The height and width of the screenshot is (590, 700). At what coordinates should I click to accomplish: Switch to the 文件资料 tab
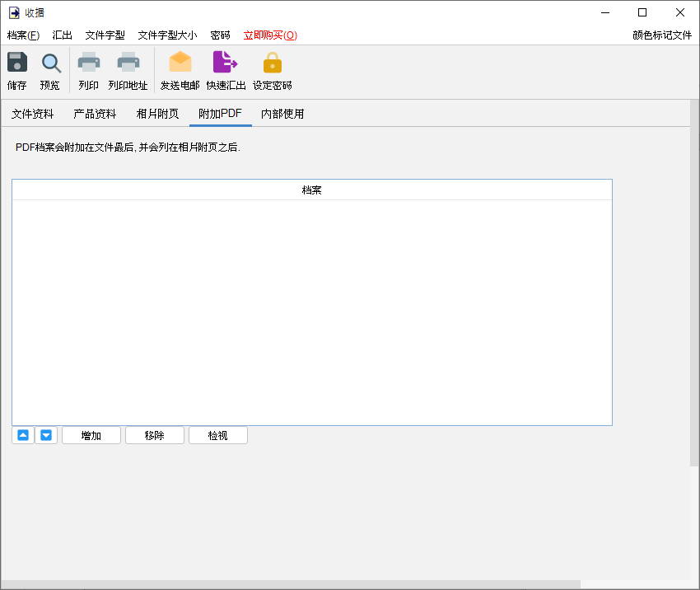pyautogui.click(x=32, y=114)
